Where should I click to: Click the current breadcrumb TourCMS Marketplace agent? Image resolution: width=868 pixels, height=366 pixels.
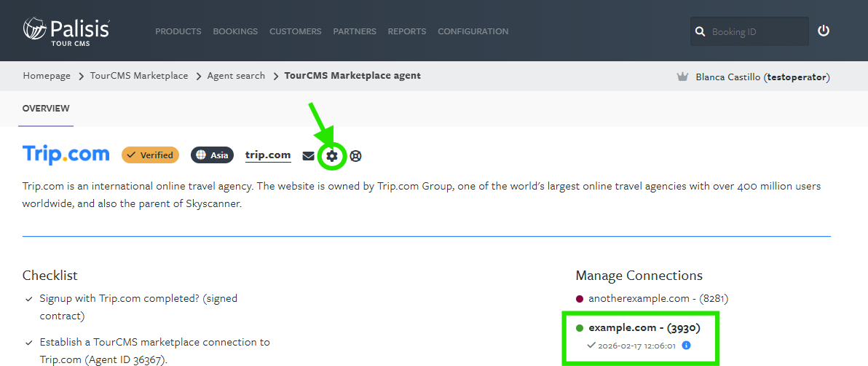(352, 76)
